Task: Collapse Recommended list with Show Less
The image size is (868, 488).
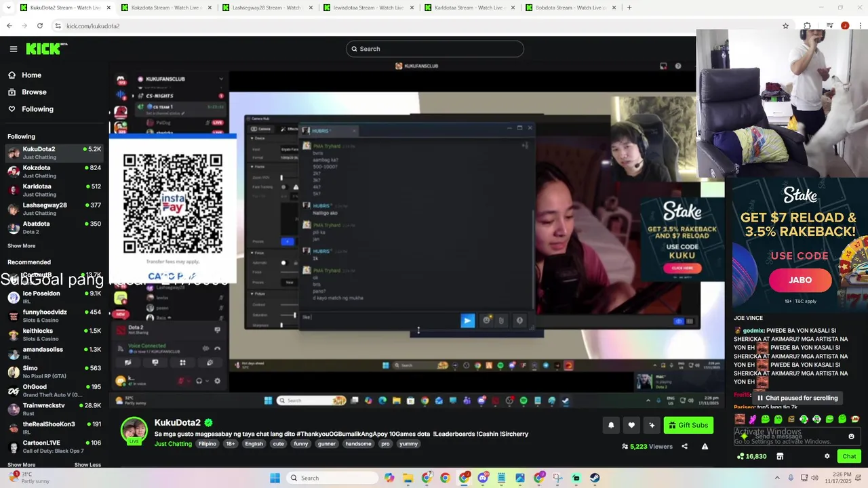Action: point(87,465)
